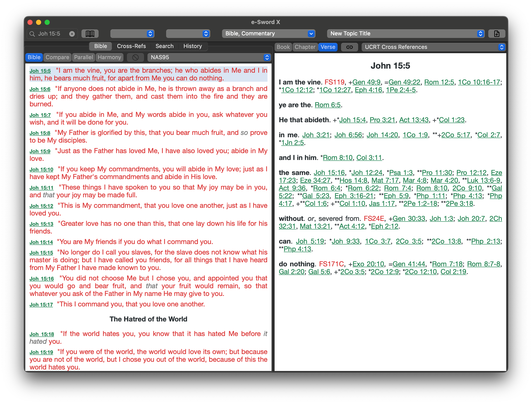Open the NAS95 translation dropdown
The image size is (532, 404).
[209, 57]
